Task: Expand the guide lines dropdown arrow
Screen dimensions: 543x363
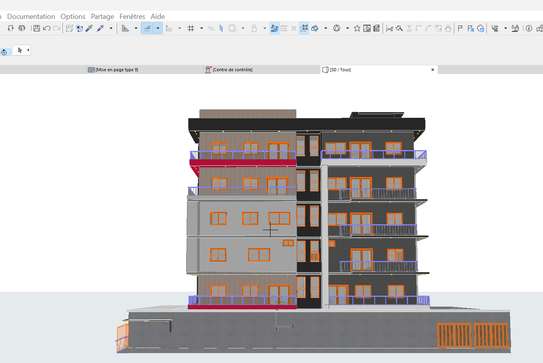Action: [136, 28]
